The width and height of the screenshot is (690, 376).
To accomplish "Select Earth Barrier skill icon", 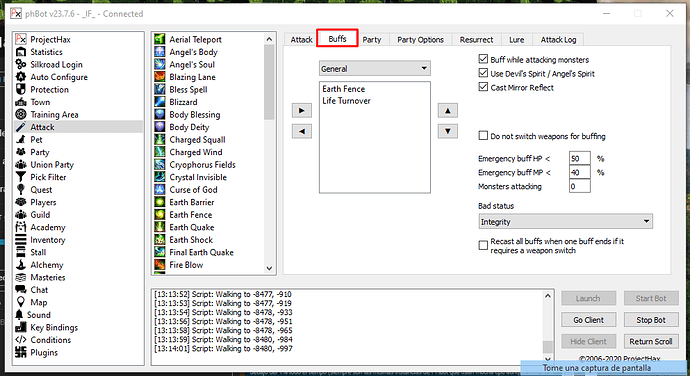I will 160,202.
